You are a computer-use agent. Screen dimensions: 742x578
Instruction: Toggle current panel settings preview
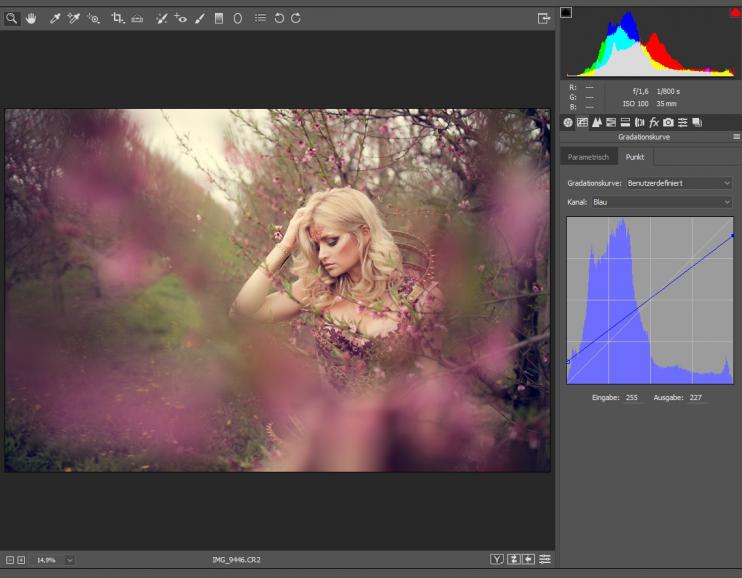click(x=545, y=560)
